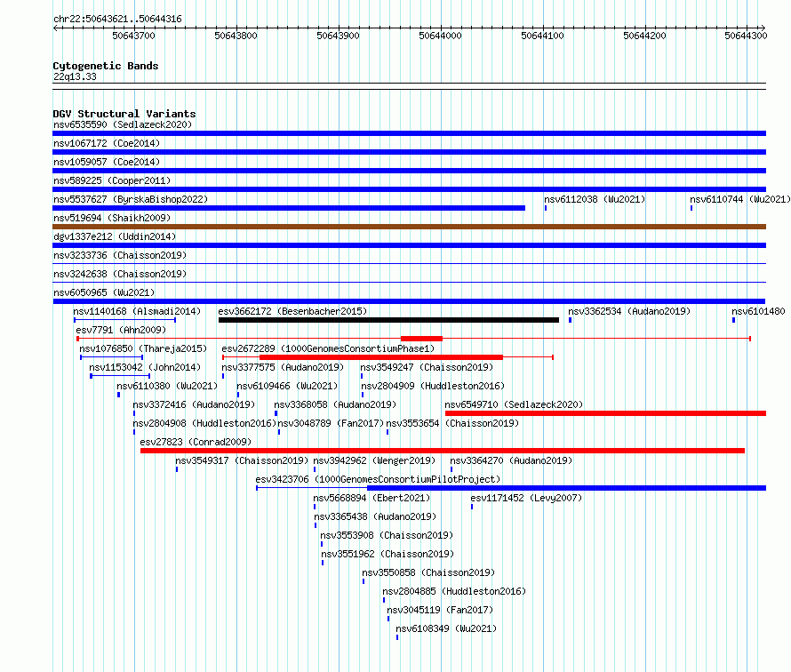Click nsv6110744 (Wu2021) variant label
Image resolution: width=791 pixels, height=672 pixels.
740,199
